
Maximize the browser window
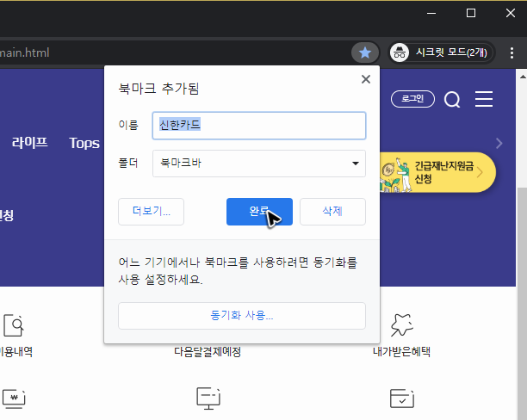click(471, 13)
